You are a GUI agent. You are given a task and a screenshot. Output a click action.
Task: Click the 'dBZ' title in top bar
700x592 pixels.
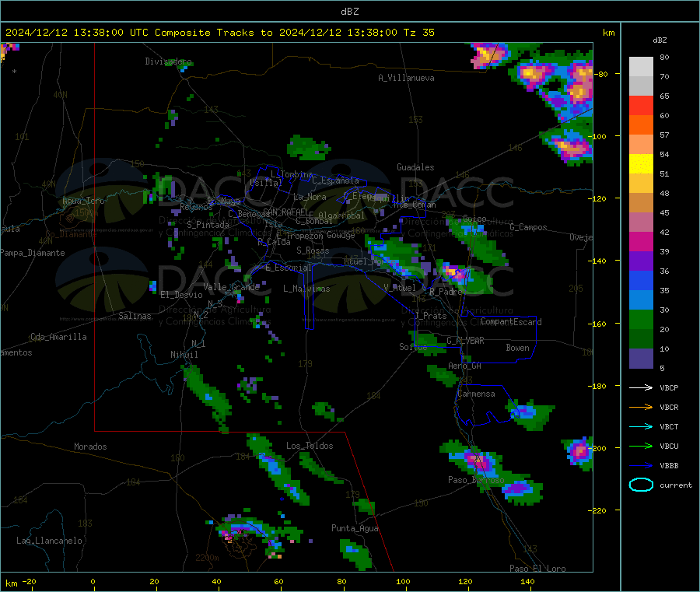pos(349,12)
